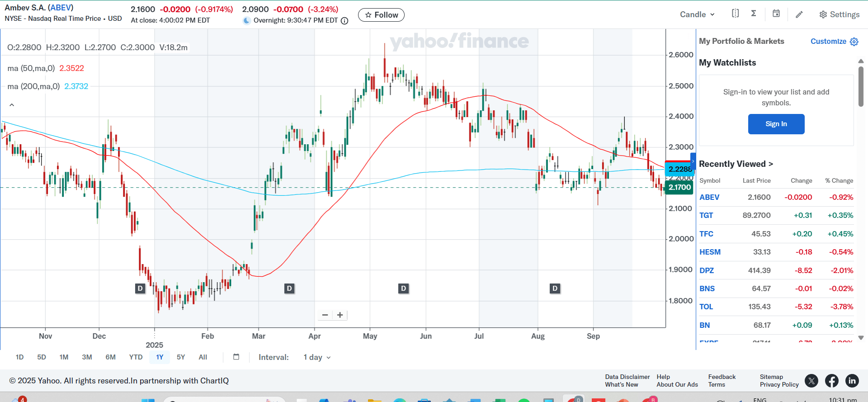
Task: Open TOL in Recently Viewed
Action: pyautogui.click(x=706, y=307)
